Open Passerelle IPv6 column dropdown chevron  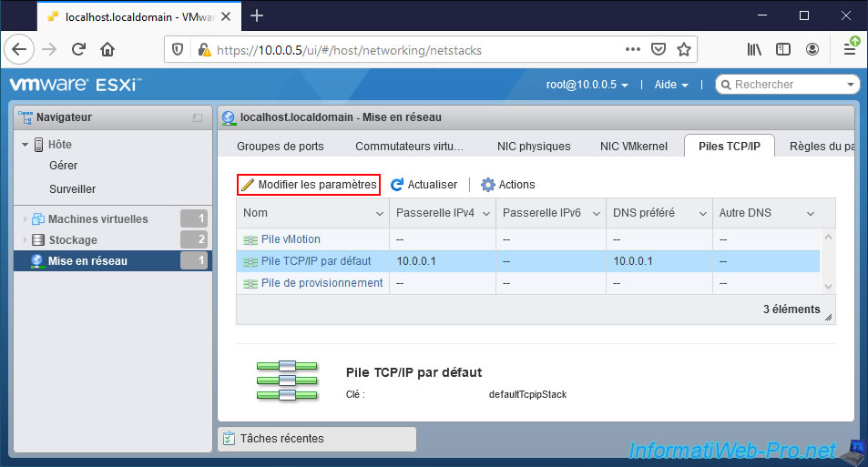(597, 214)
